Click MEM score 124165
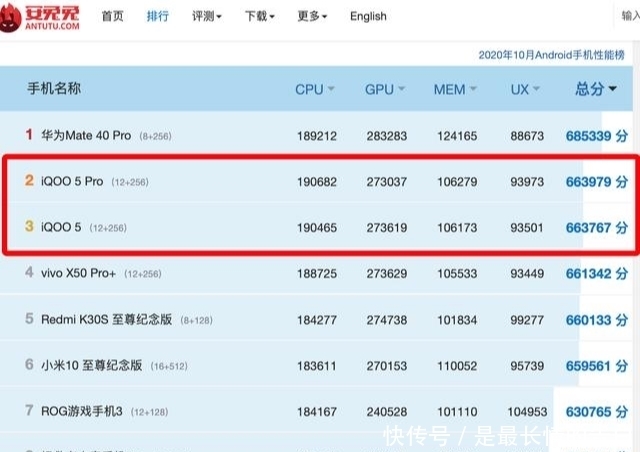This screenshot has width=640, height=452. [x=457, y=136]
